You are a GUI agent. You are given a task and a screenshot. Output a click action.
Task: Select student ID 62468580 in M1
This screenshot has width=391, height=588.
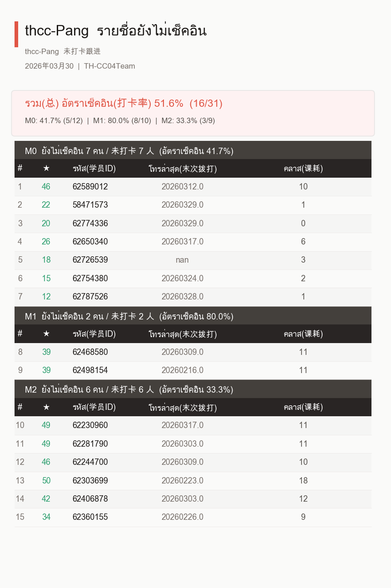click(x=90, y=352)
